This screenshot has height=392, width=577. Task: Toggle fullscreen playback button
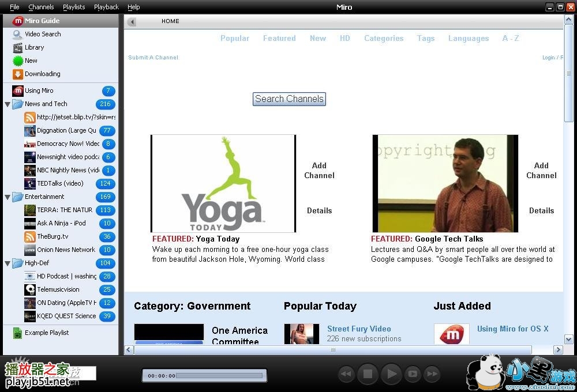(x=413, y=374)
